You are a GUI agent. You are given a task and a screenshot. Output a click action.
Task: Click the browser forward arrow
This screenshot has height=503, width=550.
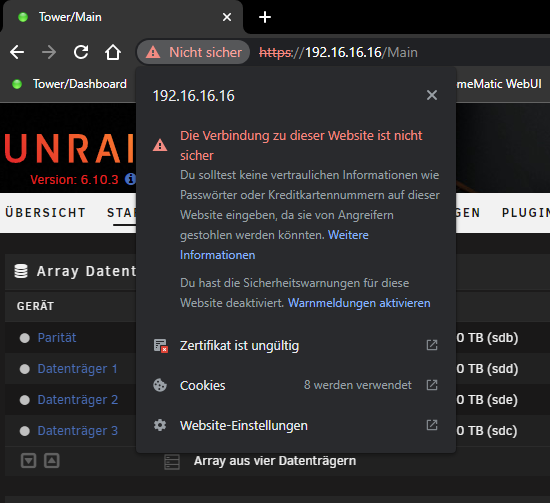(49, 53)
